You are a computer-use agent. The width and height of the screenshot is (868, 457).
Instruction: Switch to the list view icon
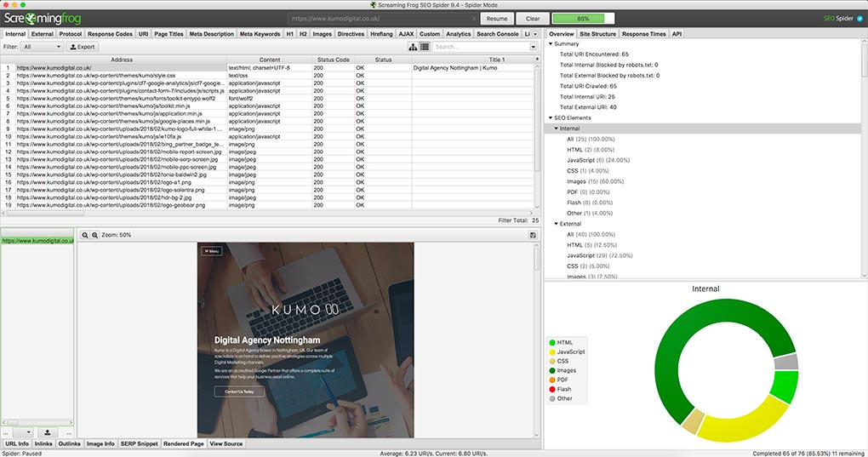(x=425, y=47)
